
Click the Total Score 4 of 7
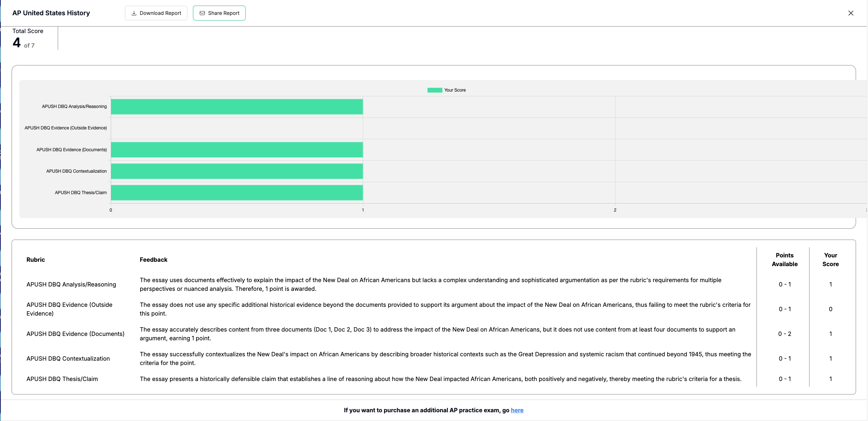pos(24,43)
